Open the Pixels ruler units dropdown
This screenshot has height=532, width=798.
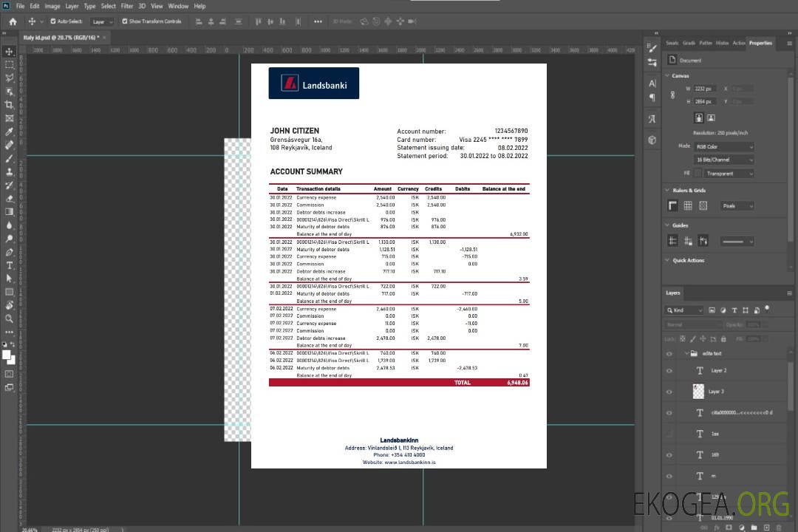coord(737,205)
